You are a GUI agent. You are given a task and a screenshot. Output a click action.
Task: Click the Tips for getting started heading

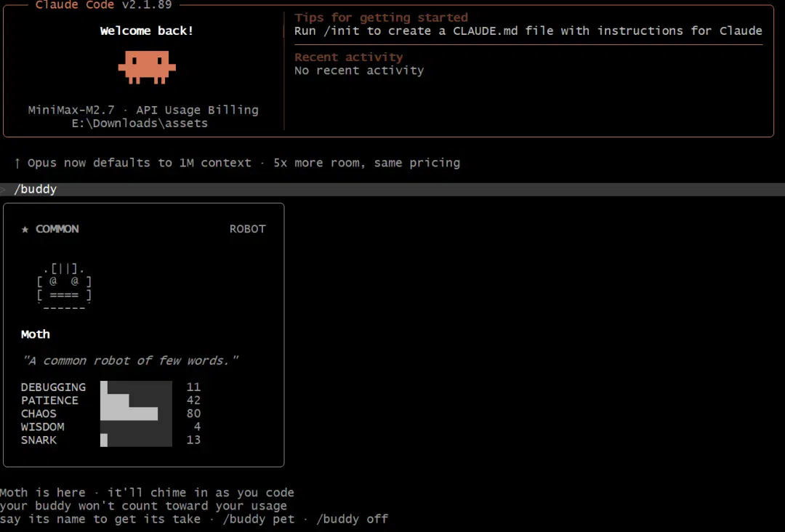click(x=381, y=17)
